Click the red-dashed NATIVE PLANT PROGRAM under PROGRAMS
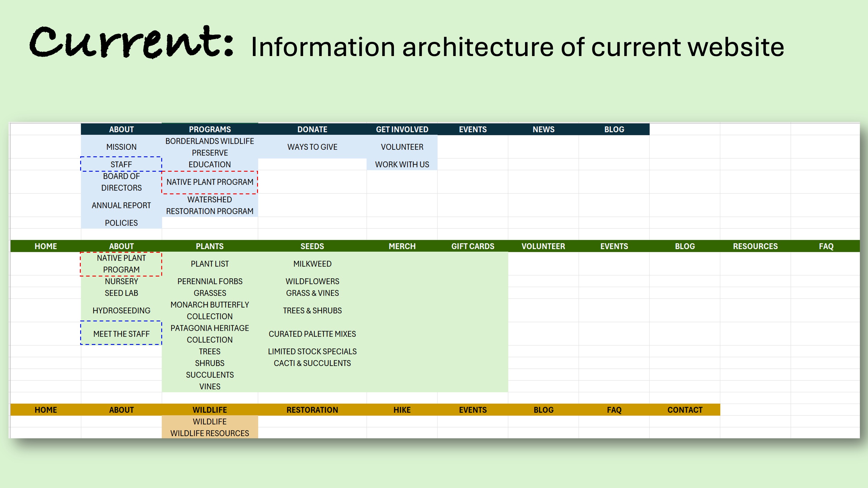The width and height of the screenshot is (868, 488). coord(209,182)
